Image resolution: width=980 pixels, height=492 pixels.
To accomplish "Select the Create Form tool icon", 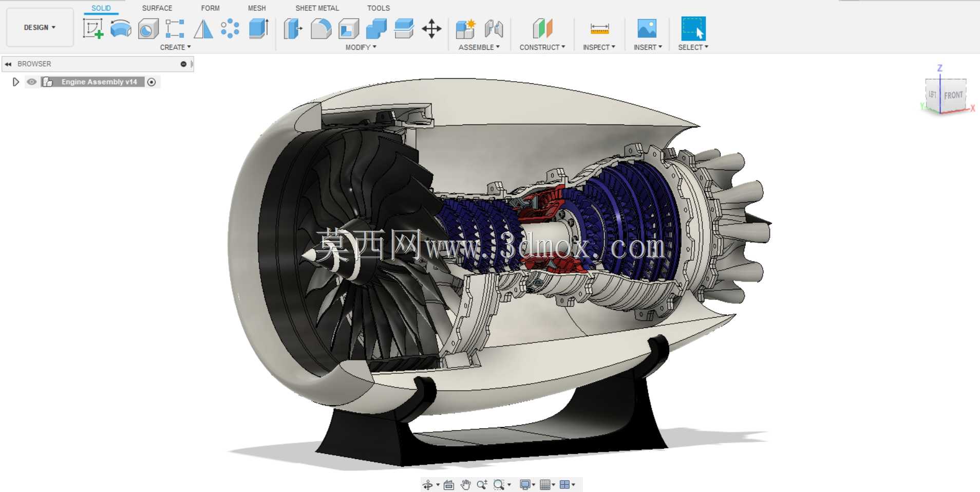I will [x=121, y=28].
